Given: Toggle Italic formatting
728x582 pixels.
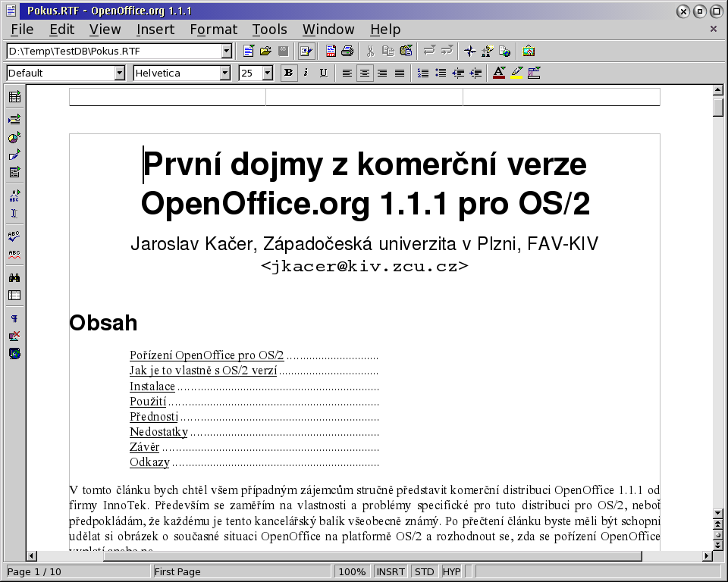Looking at the screenshot, I should pyautogui.click(x=306, y=73).
